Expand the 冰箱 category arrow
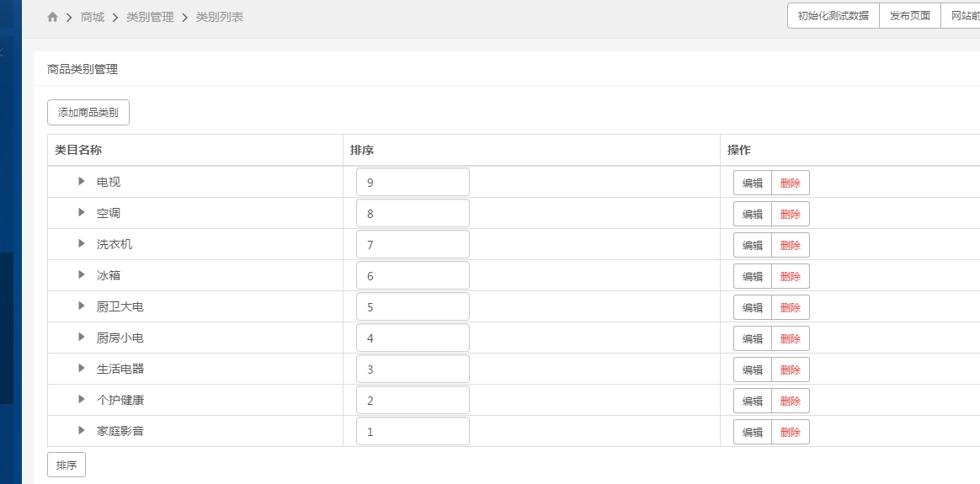The image size is (980, 484). pos(82,274)
